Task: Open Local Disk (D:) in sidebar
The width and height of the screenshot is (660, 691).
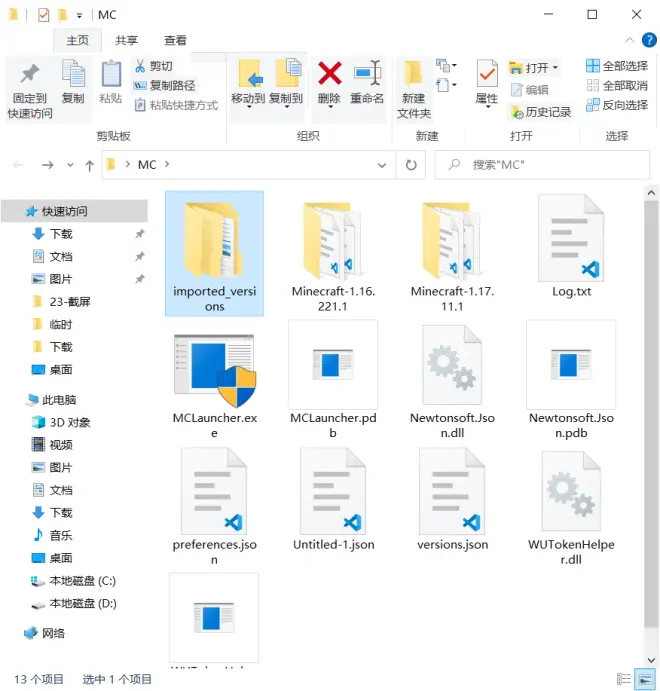Action: click(x=75, y=603)
